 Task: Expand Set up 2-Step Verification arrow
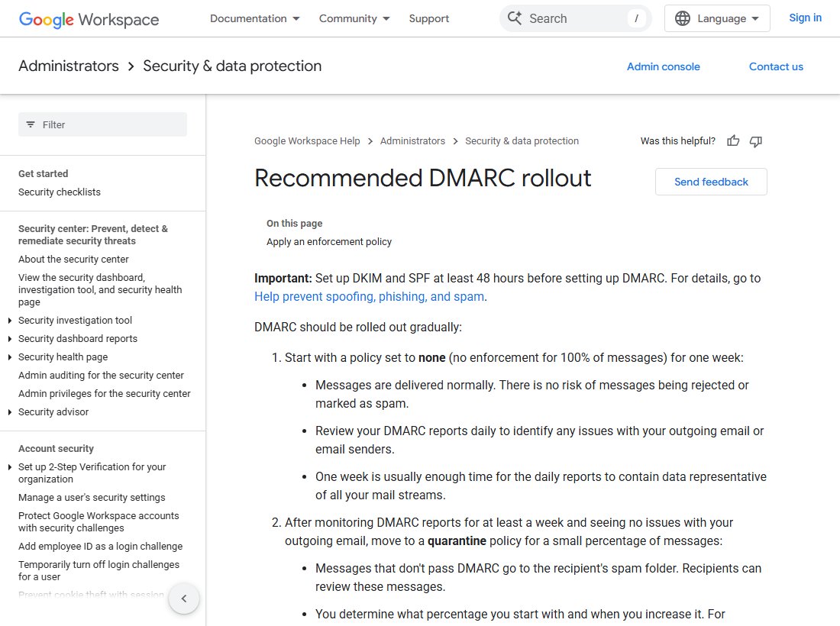[10, 467]
